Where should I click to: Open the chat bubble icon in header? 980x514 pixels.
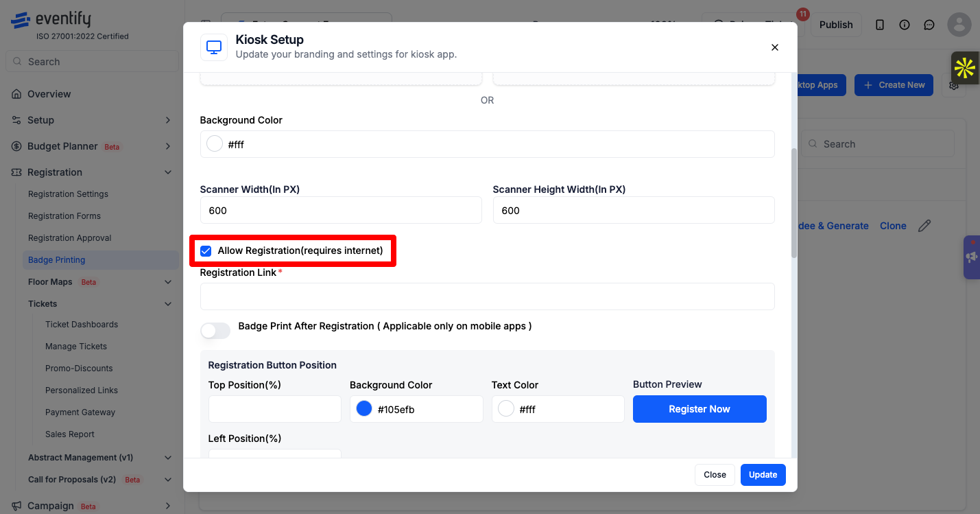929,25
